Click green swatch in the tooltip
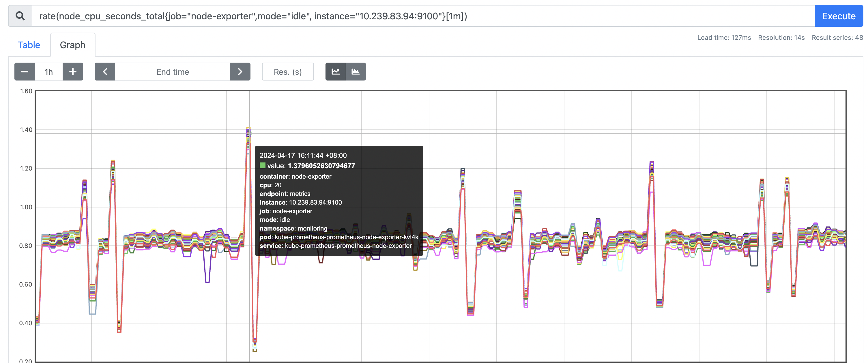 pyautogui.click(x=263, y=166)
